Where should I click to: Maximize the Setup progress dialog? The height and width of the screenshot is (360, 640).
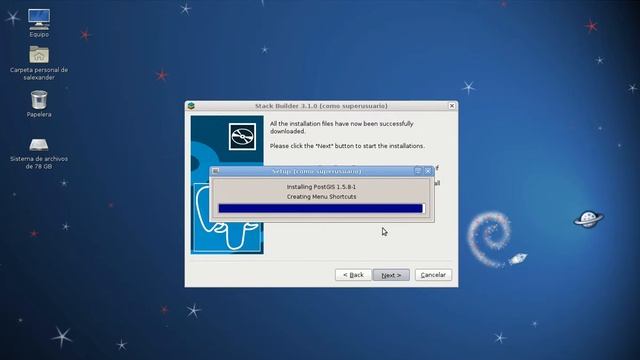(418, 171)
